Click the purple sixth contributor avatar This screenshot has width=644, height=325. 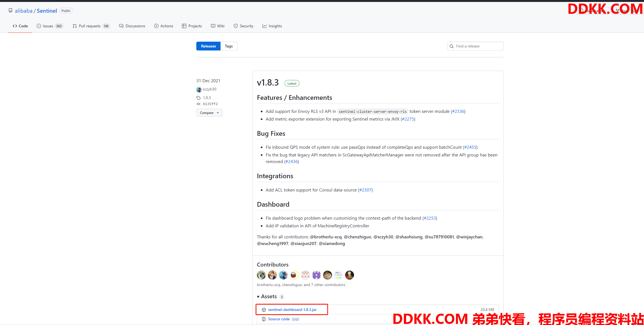point(316,275)
